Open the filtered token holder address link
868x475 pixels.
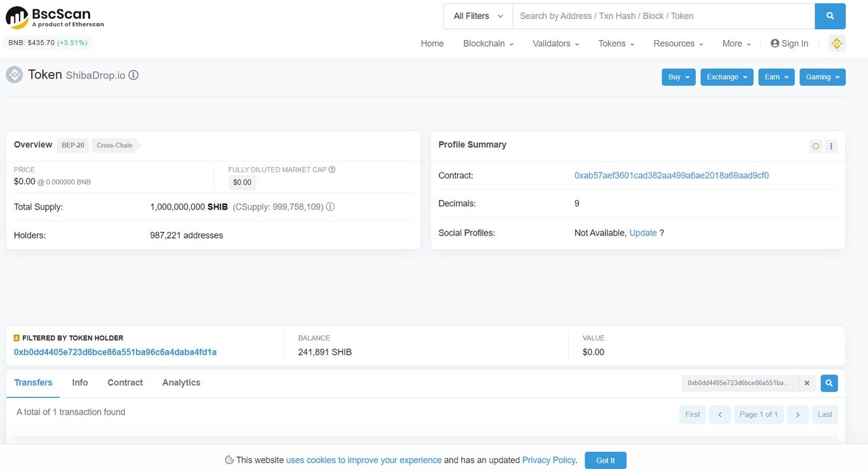tap(115, 352)
